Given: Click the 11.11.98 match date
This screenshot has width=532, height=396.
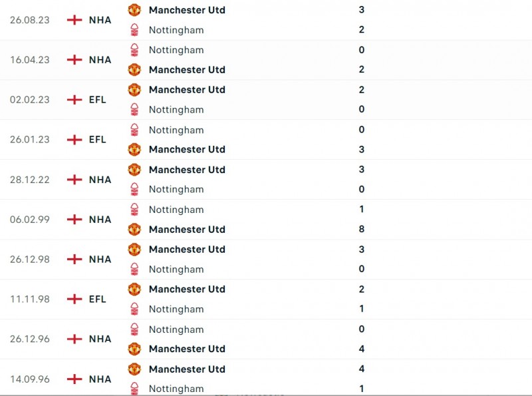Looking at the screenshot, I should tap(29, 299).
